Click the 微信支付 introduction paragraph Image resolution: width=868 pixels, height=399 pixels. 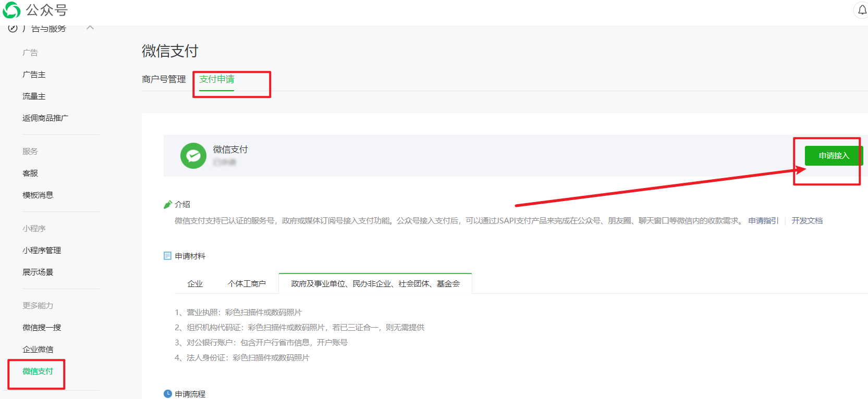[457, 221]
